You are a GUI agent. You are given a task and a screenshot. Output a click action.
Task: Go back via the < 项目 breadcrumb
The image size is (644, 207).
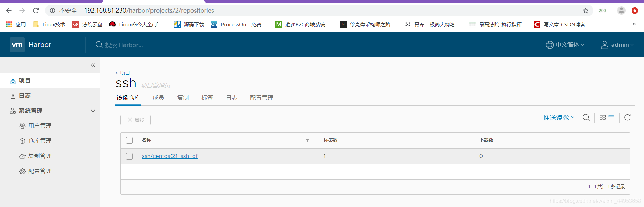tap(122, 73)
